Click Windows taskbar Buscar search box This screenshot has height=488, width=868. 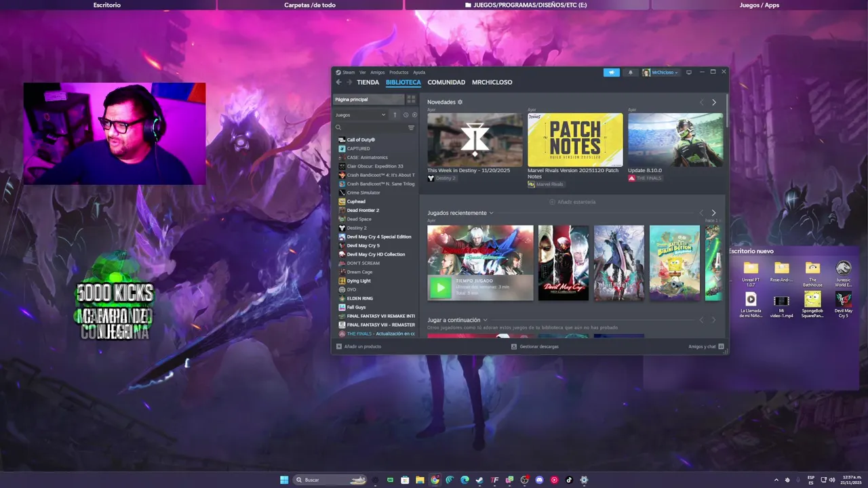(x=330, y=480)
